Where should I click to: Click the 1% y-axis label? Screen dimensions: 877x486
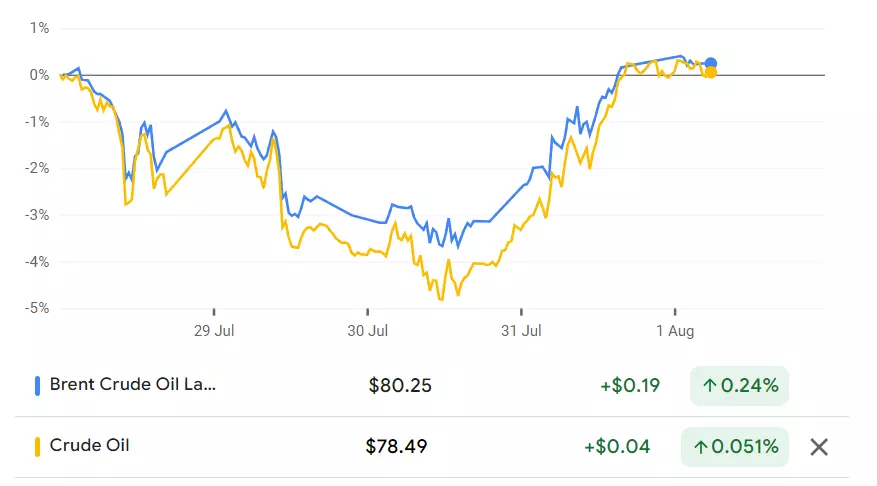click(40, 28)
